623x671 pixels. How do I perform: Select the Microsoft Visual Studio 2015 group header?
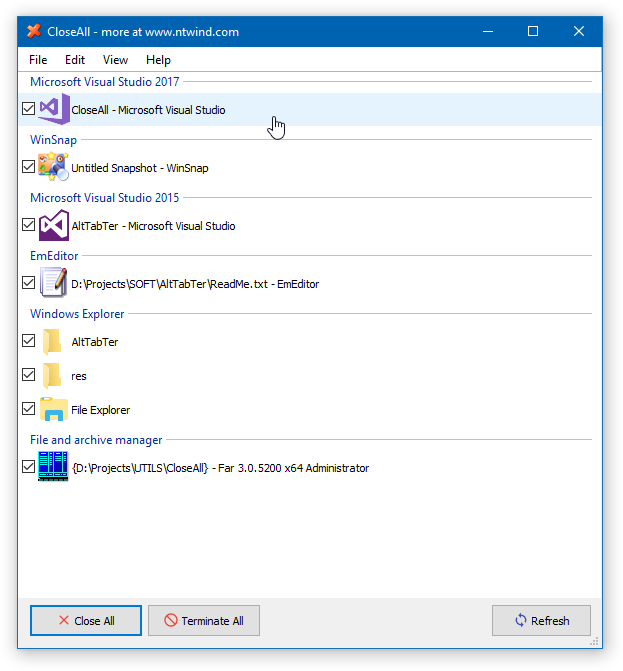point(104,198)
